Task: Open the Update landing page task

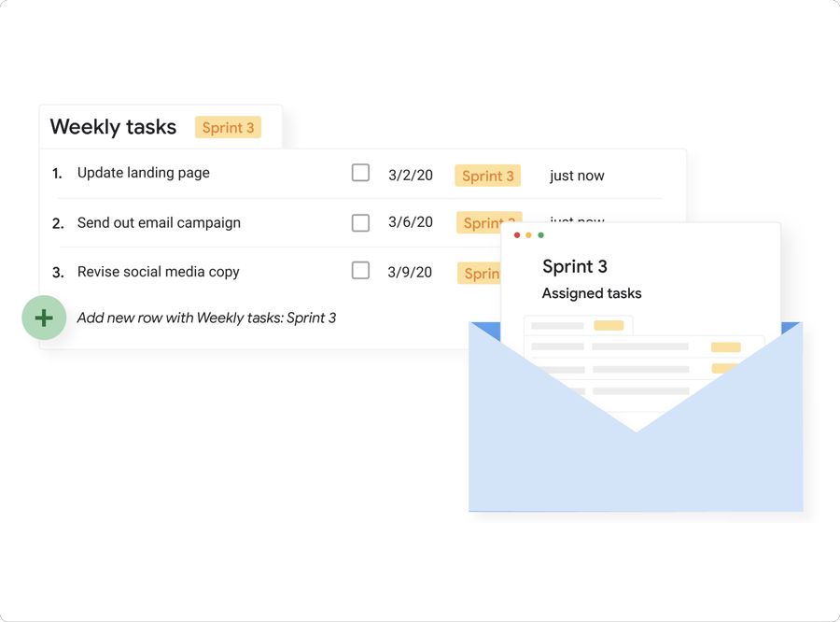Action: 144,173
